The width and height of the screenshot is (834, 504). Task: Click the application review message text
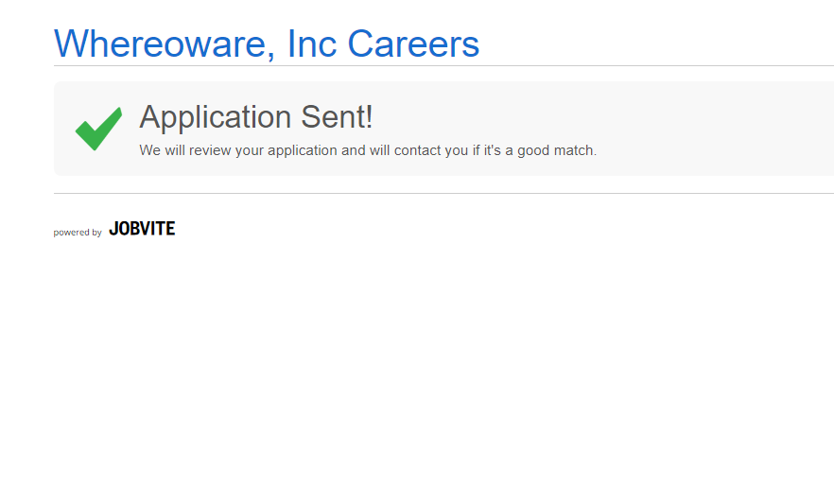[368, 150]
